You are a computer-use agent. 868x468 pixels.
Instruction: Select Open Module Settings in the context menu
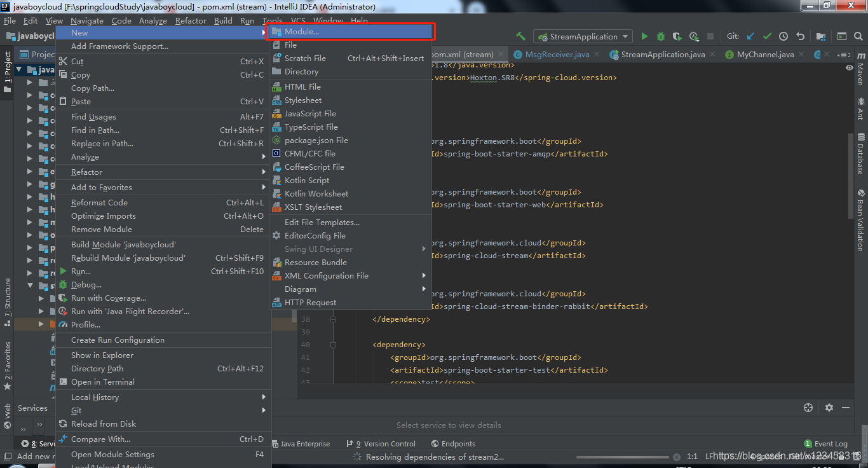pyautogui.click(x=163, y=454)
